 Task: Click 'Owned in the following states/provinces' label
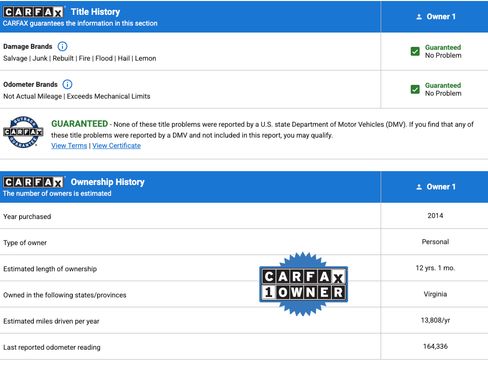65,295
